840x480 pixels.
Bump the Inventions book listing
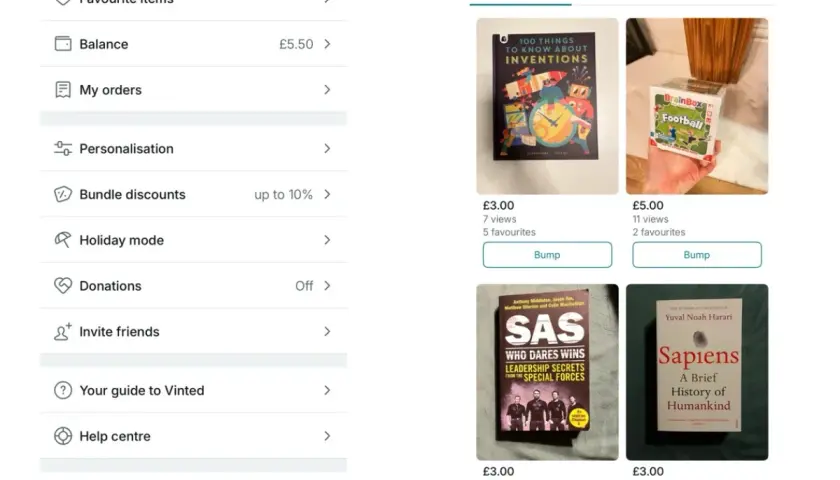click(x=547, y=254)
